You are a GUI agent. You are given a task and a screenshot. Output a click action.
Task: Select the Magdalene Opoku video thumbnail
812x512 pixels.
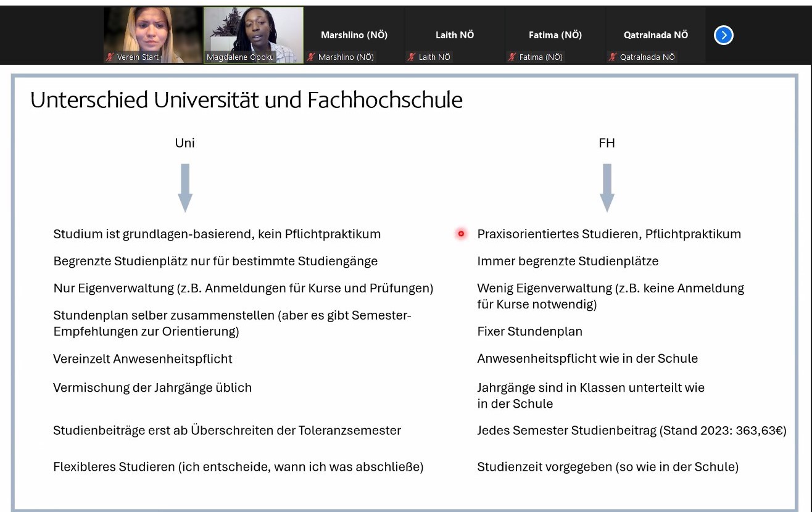pyautogui.click(x=254, y=35)
